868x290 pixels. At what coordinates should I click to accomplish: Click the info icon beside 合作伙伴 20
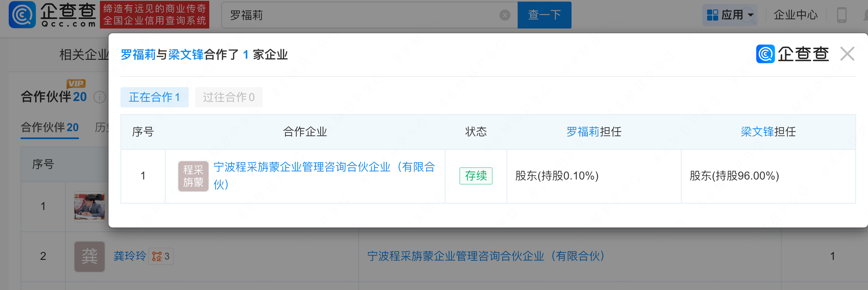click(x=99, y=97)
